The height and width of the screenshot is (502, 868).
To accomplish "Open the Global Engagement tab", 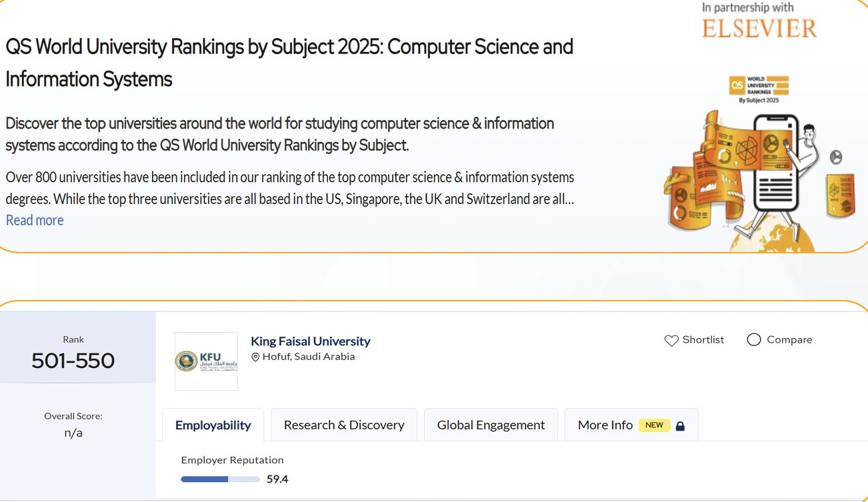I will (491, 425).
